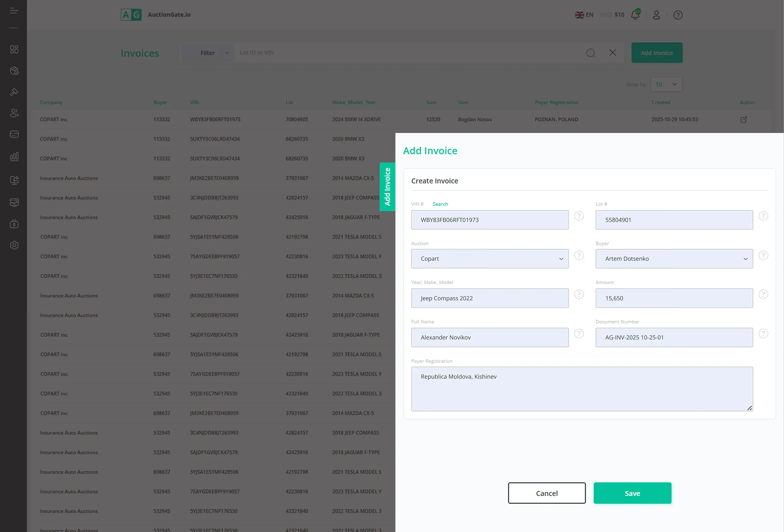Open the notifications bell with 425 badge
784x532 pixels.
(635, 15)
